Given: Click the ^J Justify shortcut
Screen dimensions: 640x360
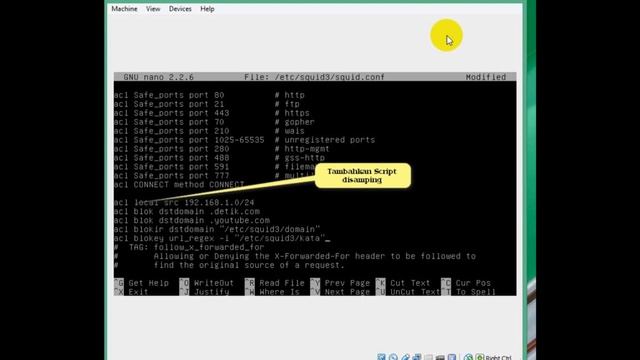Looking at the screenshot, I should click(204, 292).
